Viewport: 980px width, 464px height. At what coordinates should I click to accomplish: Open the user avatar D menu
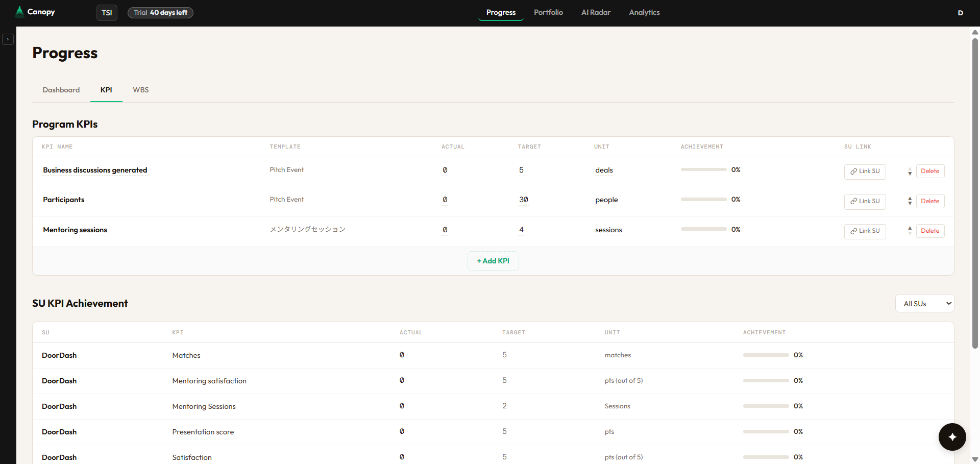(960, 13)
